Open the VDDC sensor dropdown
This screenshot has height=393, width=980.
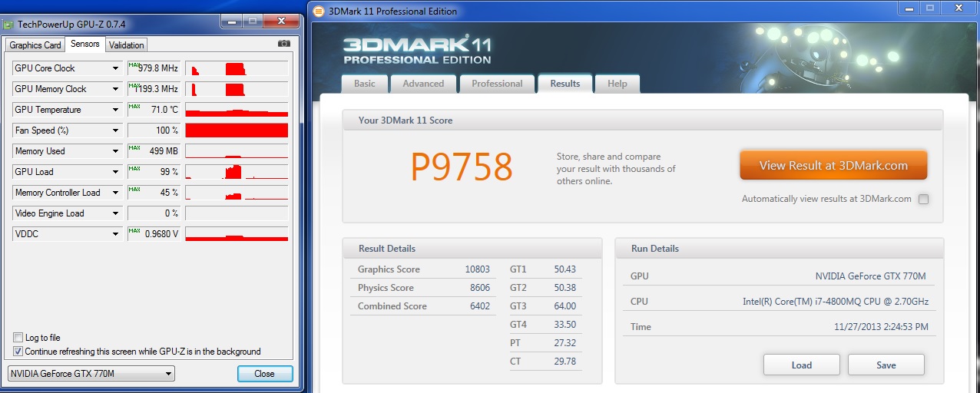pyautogui.click(x=116, y=234)
